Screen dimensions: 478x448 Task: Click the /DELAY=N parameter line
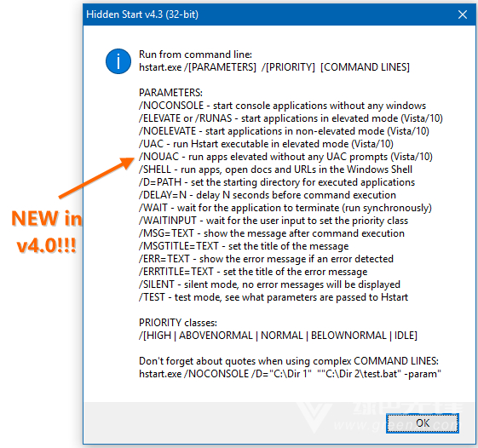pyautogui.click(x=268, y=195)
